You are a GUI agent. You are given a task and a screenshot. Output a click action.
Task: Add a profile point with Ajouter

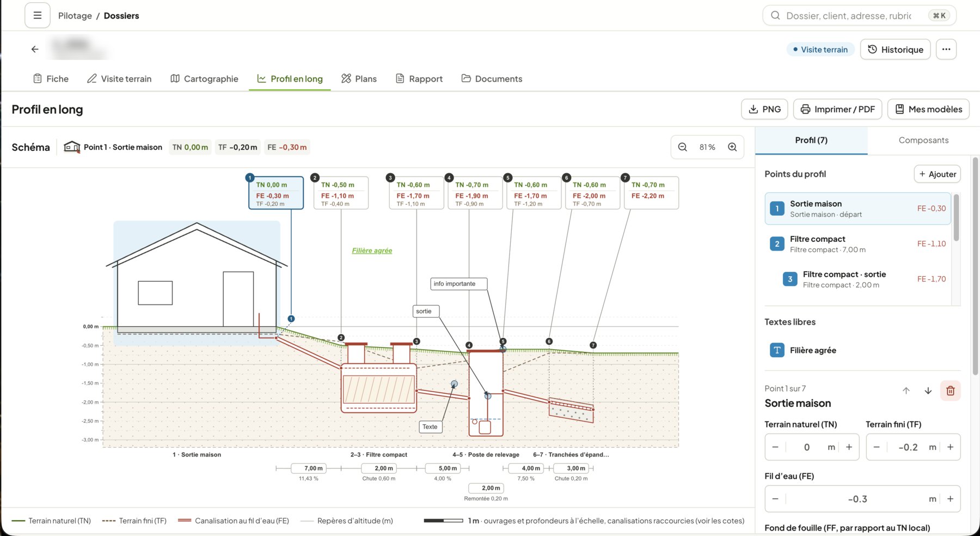[937, 174]
